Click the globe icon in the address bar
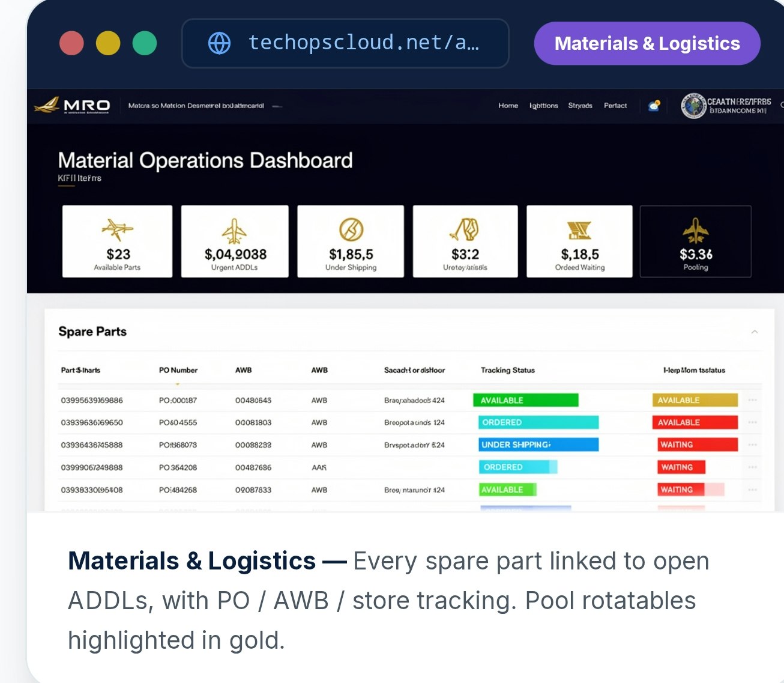This screenshot has height=683, width=784. point(219,43)
